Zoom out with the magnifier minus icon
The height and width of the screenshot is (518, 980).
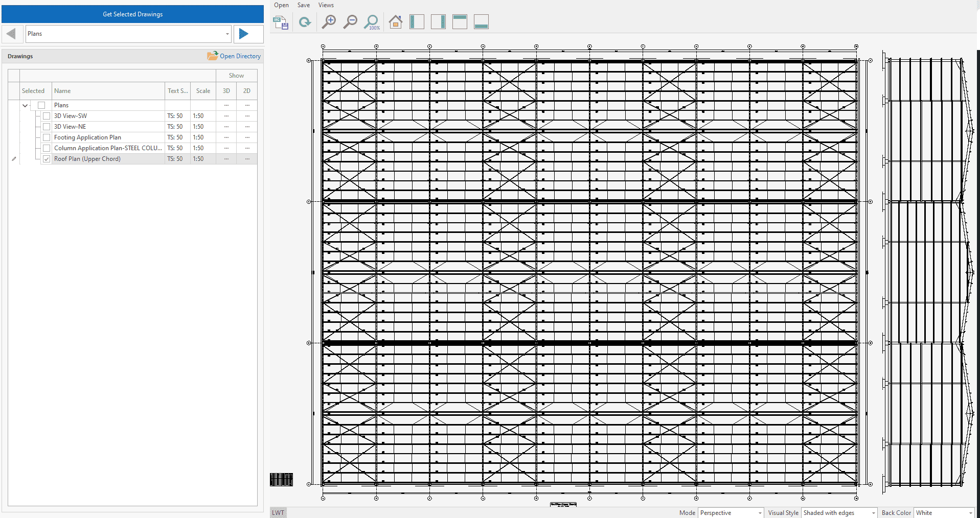click(350, 22)
